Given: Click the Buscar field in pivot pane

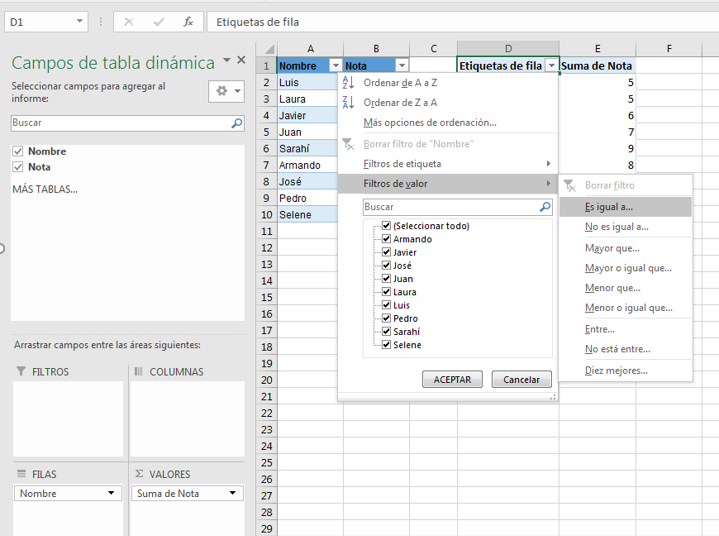Looking at the screenshot, I should click(127, 123).
